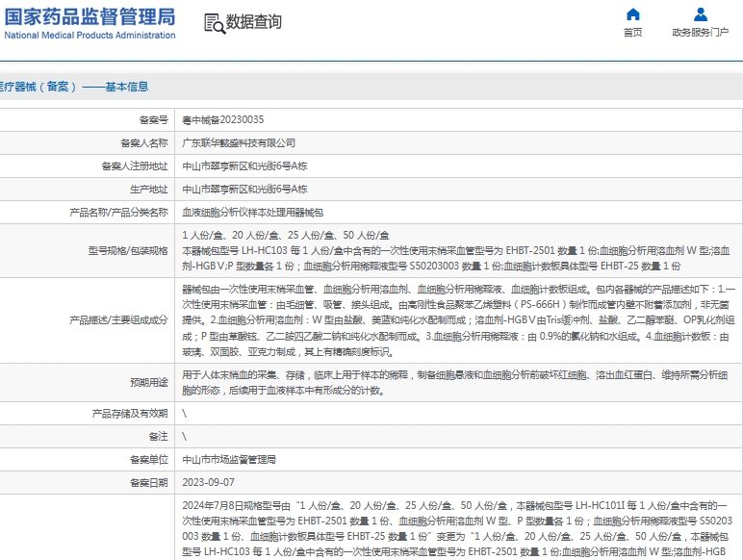Select the 1 人份/盒、20 人份/盒 specification line

(286, 236)
